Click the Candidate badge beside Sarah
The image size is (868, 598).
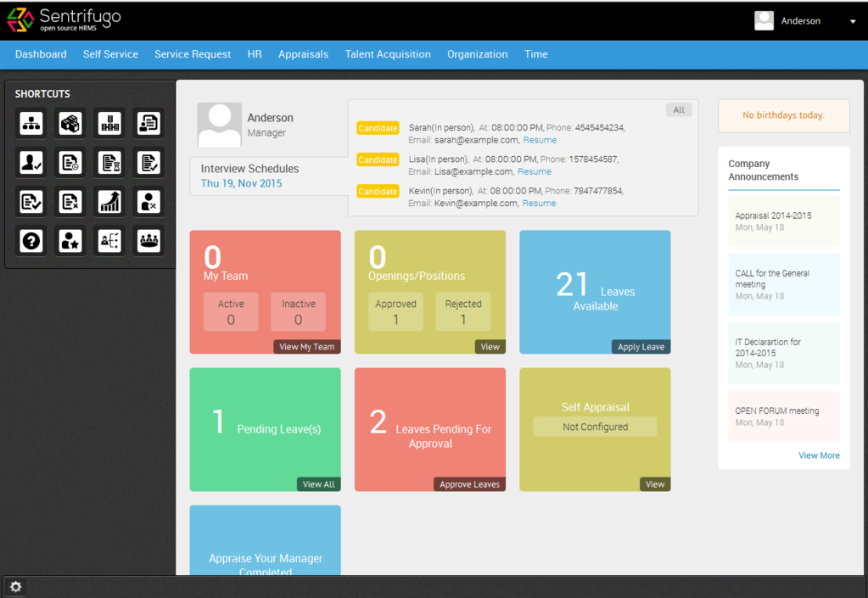378,128
